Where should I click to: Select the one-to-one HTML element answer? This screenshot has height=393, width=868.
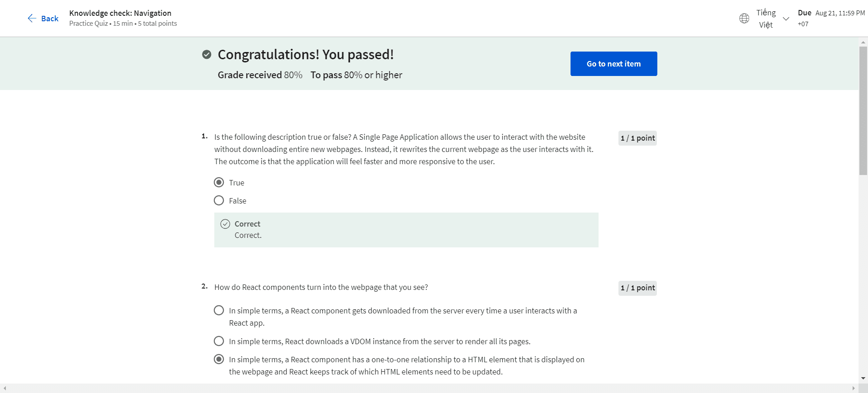(219, 359)
